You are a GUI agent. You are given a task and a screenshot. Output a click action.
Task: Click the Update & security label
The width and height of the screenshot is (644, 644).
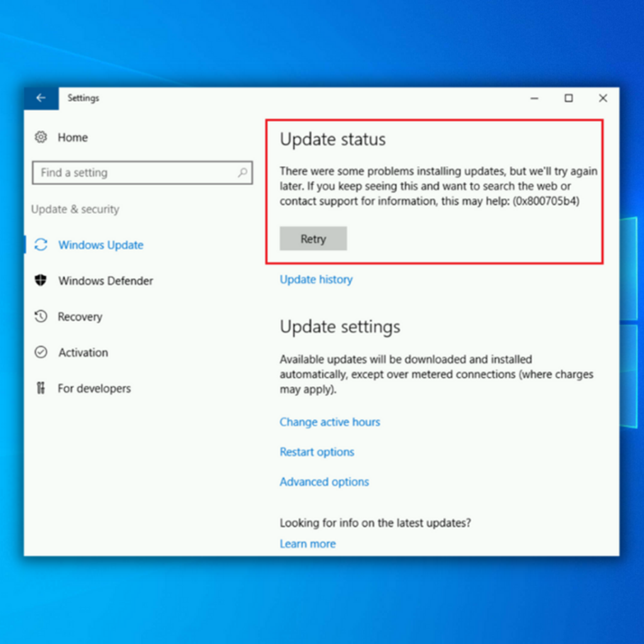point(75,209)
